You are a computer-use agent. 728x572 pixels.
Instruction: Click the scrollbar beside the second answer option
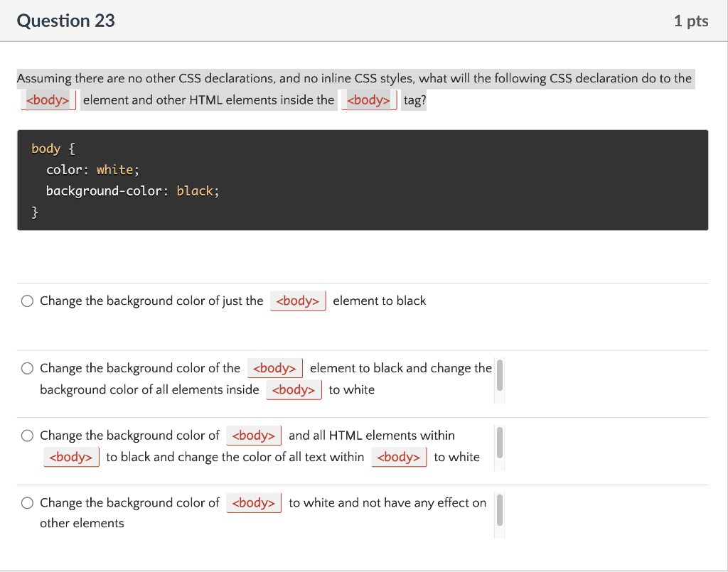pyautogui.click(x=499, y=377)
